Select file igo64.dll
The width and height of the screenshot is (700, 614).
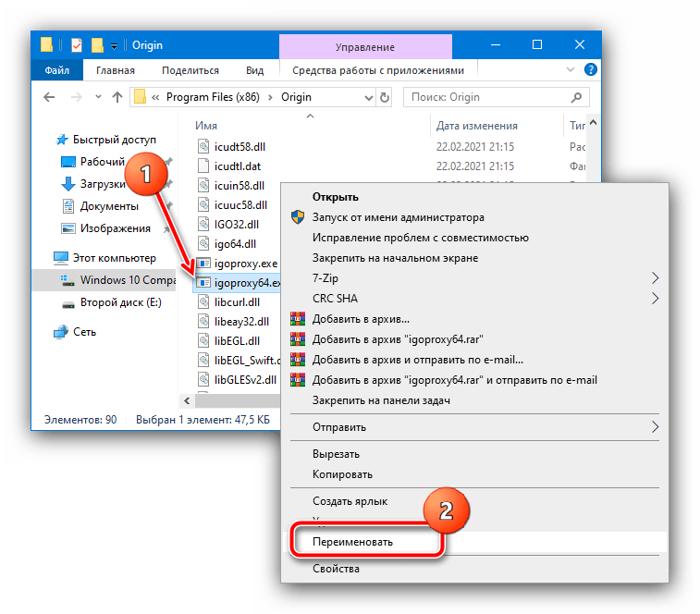227,244
